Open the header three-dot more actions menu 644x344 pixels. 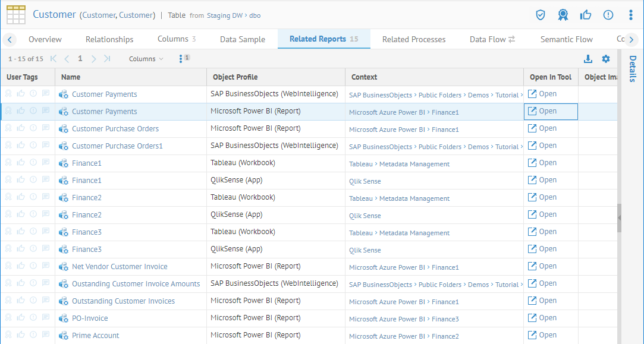coord(631,15)
